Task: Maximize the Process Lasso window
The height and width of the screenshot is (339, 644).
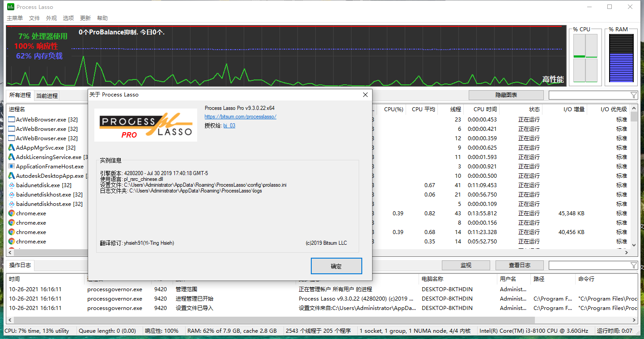Action: (610, 7)
